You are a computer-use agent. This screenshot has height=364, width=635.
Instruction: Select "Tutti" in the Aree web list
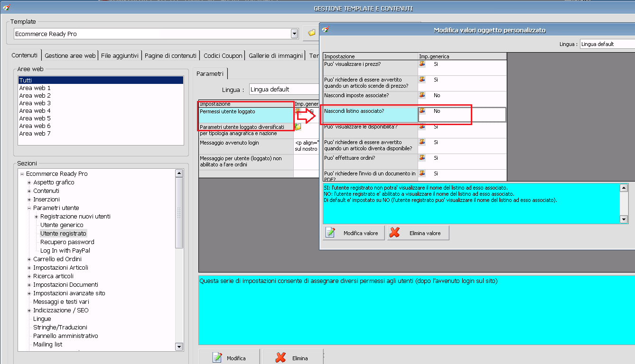pyautogui.click(x=101, y=81)
